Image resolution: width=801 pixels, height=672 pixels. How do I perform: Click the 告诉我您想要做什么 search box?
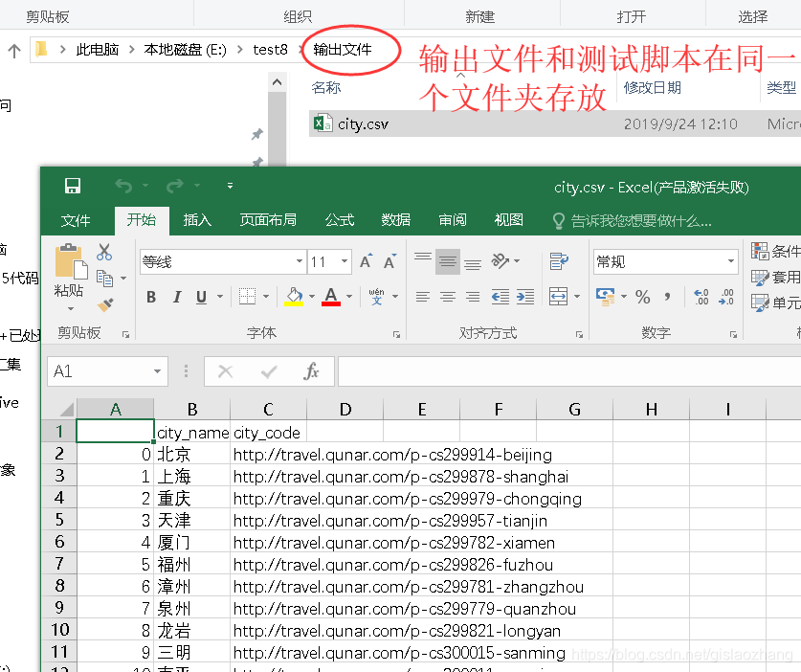point(633,221)
